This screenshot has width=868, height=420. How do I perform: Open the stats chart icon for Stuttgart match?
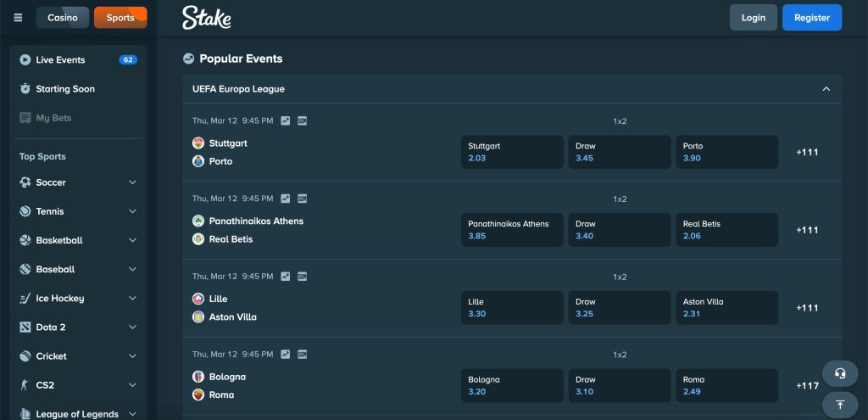click(285, 120)
